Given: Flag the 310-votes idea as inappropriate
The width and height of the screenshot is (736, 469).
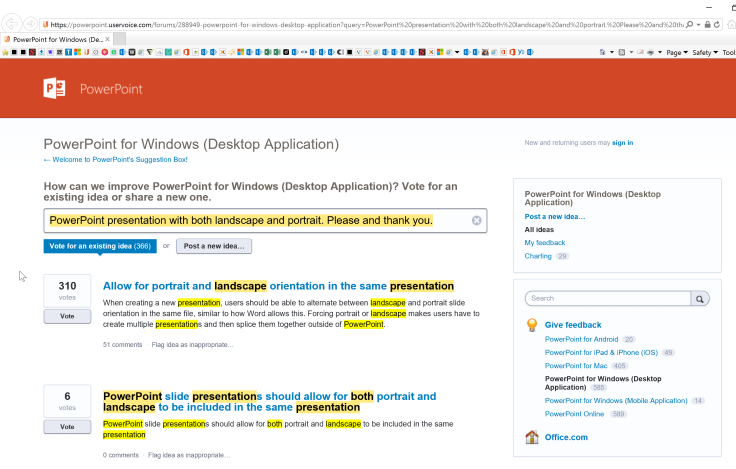Looking at the screenshot, I should click(192, 345).
